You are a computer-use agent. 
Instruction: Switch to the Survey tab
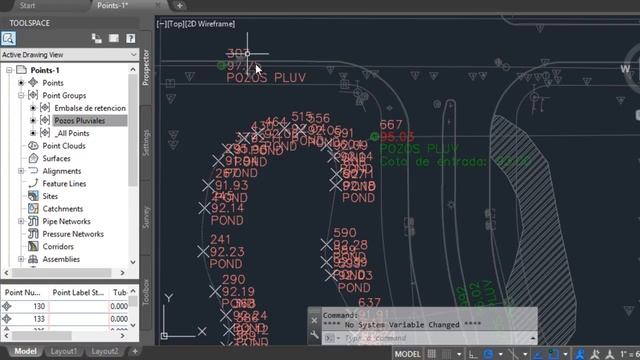tap(146, 217)
